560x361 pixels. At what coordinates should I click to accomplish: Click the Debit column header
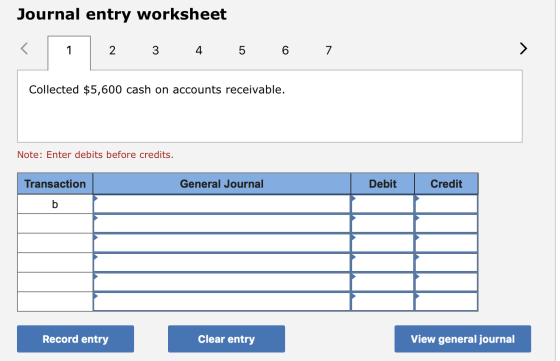pyautogui.click(x=382, y=184)
